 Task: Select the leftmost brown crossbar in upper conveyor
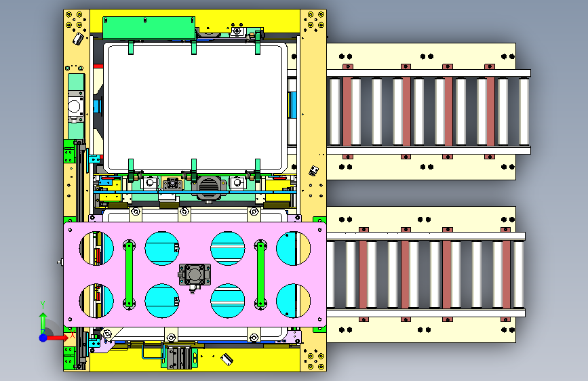point(347,111)
